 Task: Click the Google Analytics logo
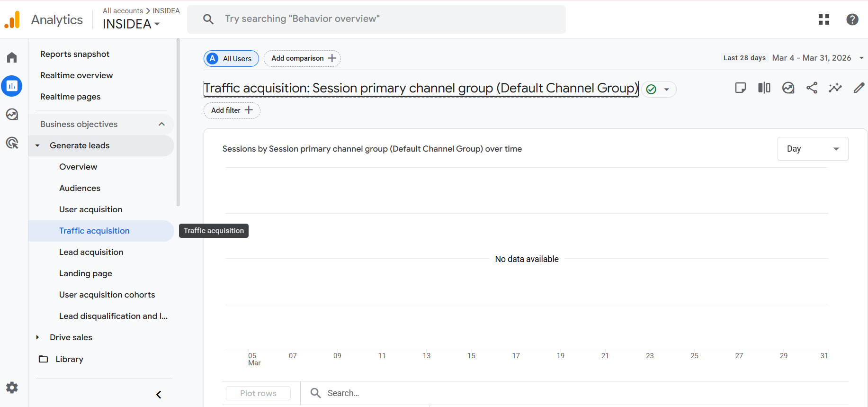tap(12, 19)
